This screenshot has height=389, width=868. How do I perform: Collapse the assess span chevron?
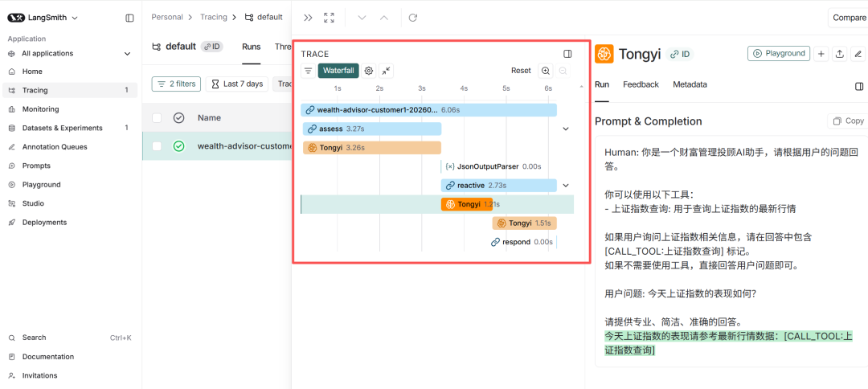[566, 129]
